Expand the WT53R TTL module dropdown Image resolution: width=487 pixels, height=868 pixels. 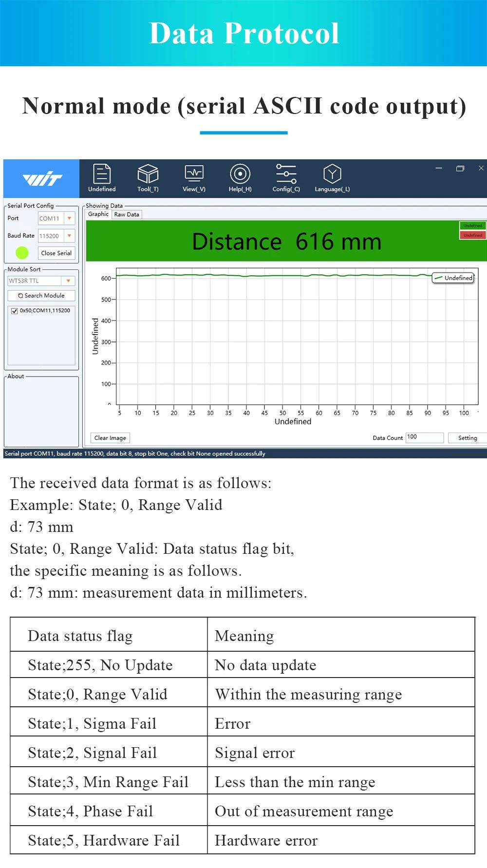pyautogui.click(x=68, y=281)
